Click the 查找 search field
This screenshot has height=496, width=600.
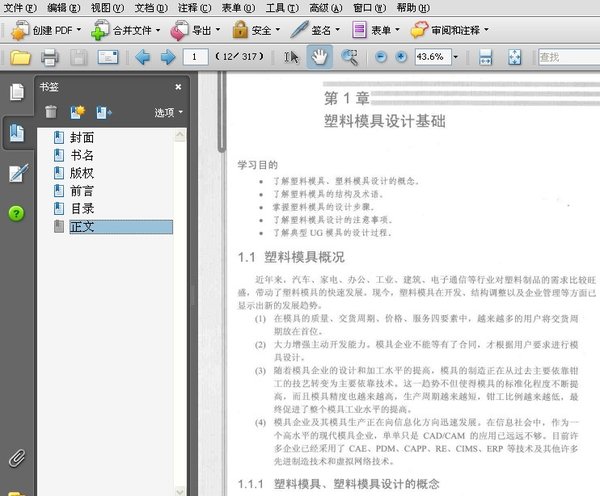click(569, 57)
